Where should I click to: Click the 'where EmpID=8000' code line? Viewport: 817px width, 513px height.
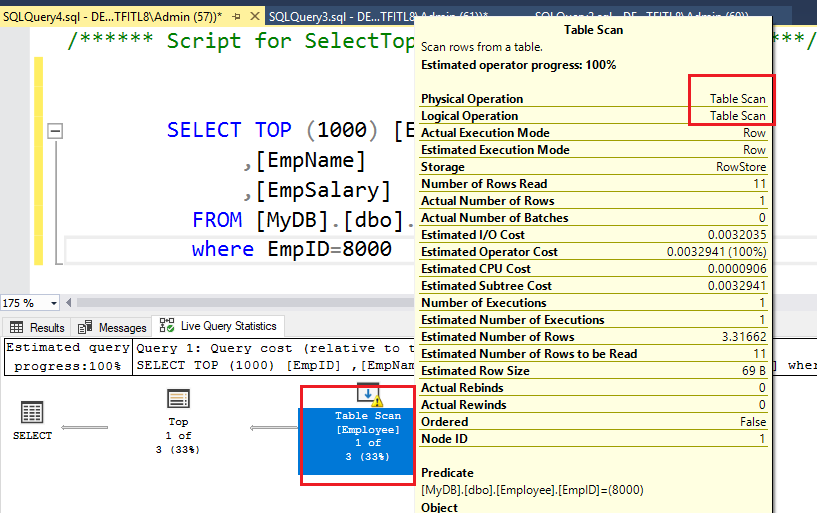point(291,249)
